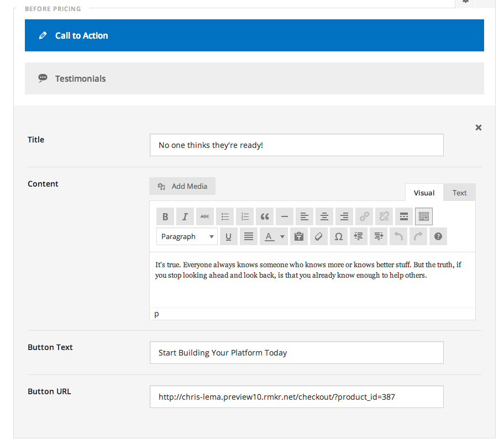504x445 pixels.
Task: Insert a horizontal line
Action: [284, 216]
